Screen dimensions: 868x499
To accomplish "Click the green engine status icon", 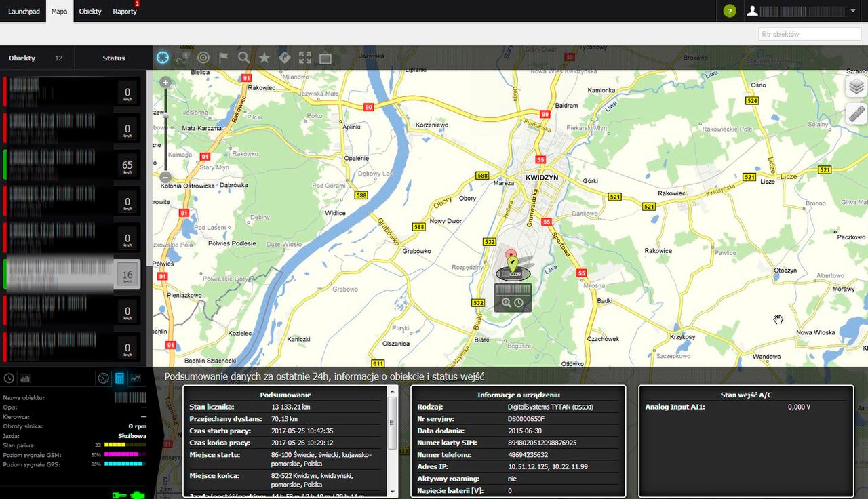I will point(138,495).
